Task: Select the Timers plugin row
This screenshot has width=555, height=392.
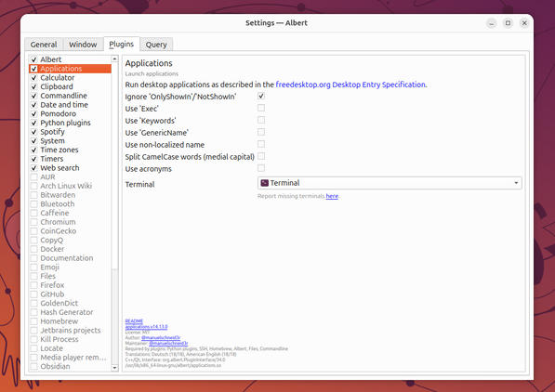Action: 70,159
